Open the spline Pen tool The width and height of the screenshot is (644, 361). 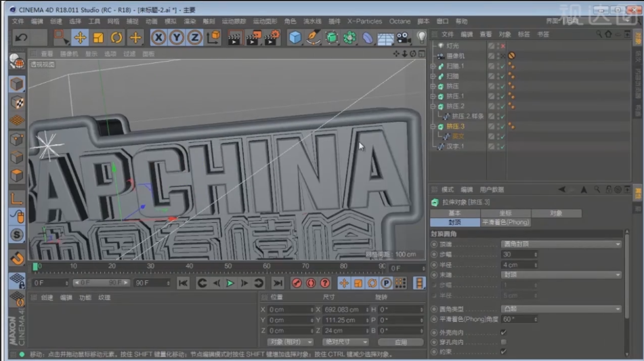pos(314,38)
